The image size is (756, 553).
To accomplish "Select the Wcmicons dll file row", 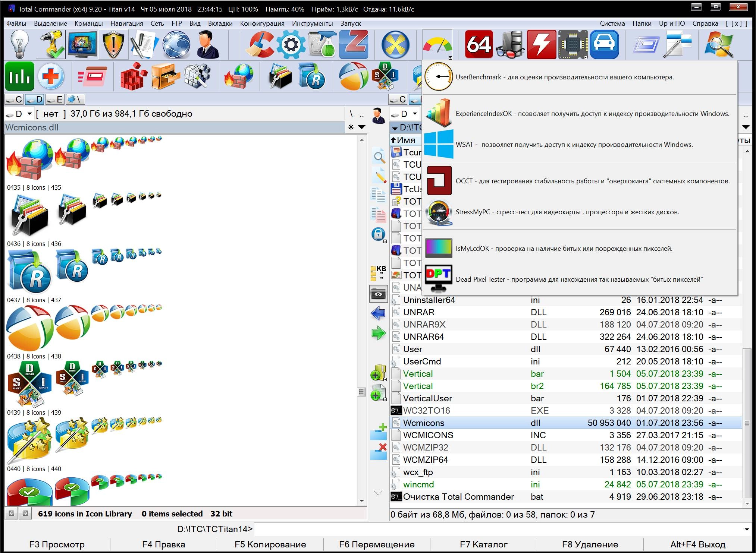I will coord(565,423).
